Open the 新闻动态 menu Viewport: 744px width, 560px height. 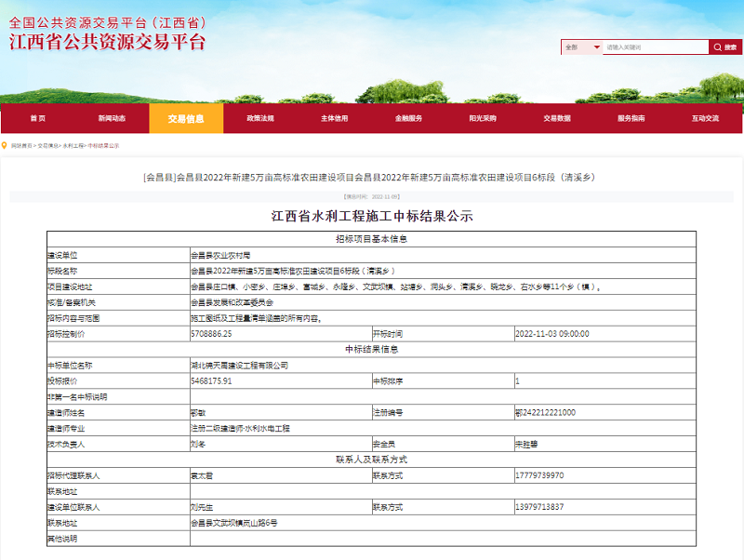coord(113,117)
